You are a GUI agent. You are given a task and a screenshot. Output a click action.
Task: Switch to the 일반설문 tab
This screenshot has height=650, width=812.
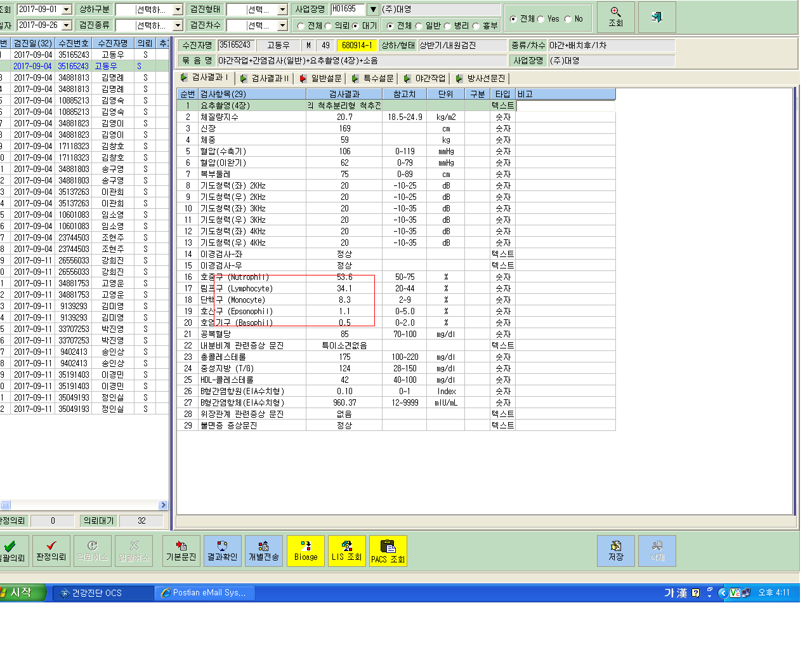(320, 78)
